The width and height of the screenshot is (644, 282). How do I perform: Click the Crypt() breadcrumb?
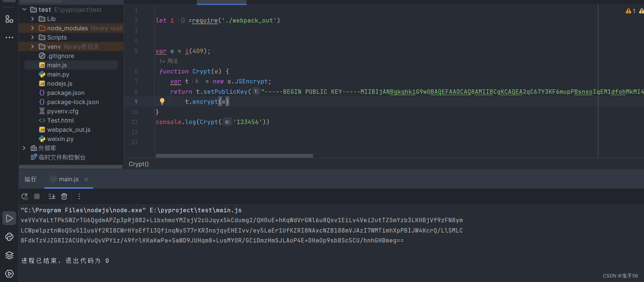(x=139, y=164)
